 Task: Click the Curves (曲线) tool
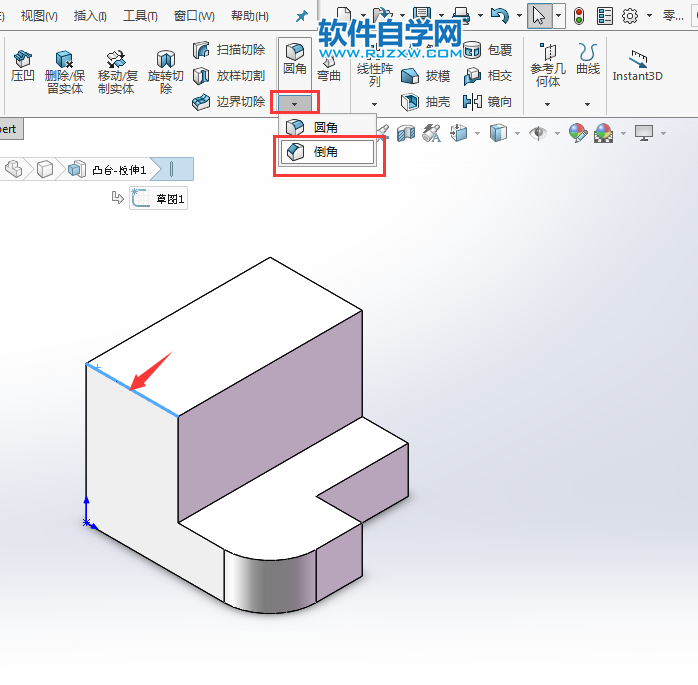[x=588, y=59]
